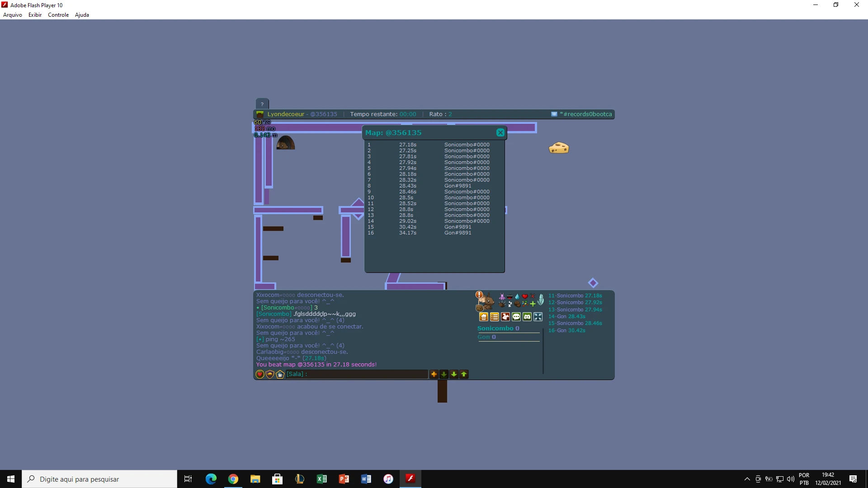Click "You beat map @356135" chat message
This screenshot has width=868, height=488.
click(x=316, y=365)
